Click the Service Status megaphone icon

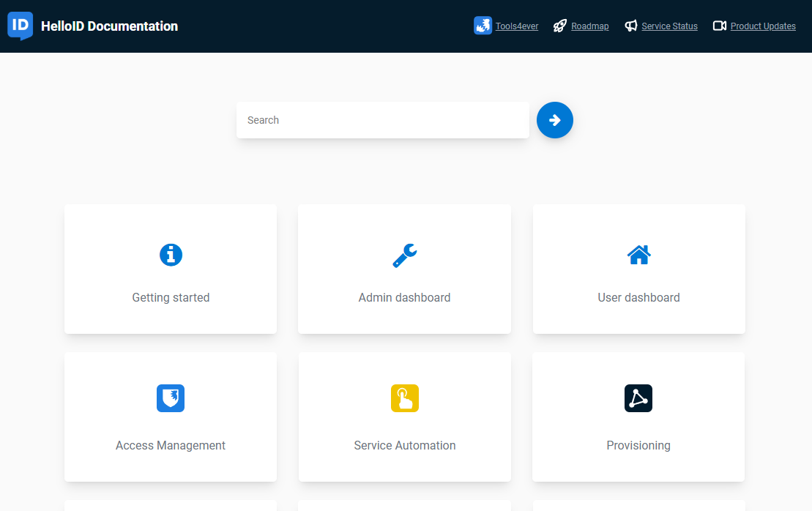630,26
